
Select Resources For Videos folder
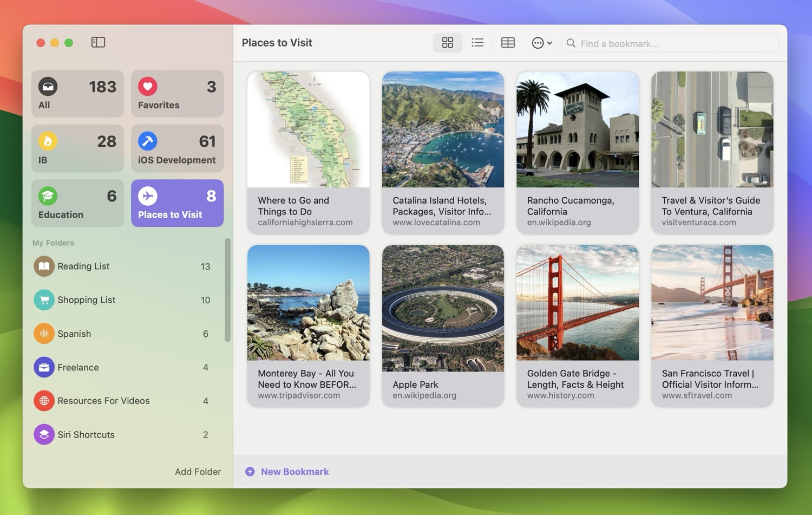103,401
